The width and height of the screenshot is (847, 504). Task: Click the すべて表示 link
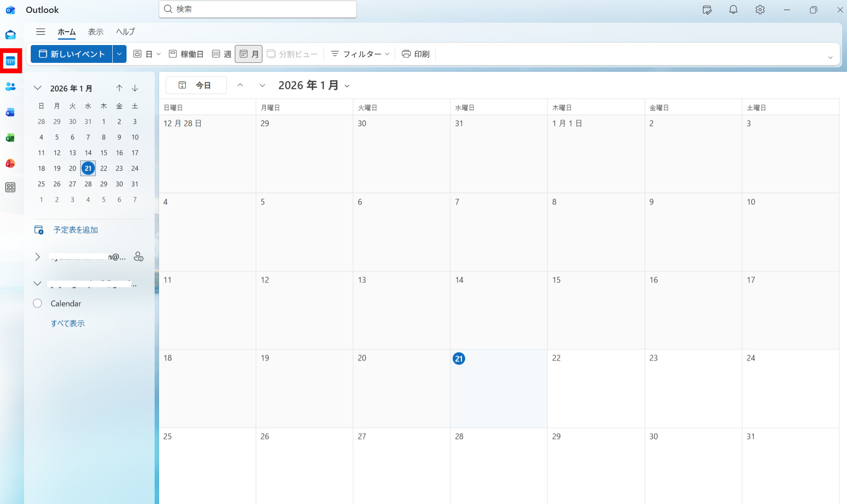[x=68, y=324]
